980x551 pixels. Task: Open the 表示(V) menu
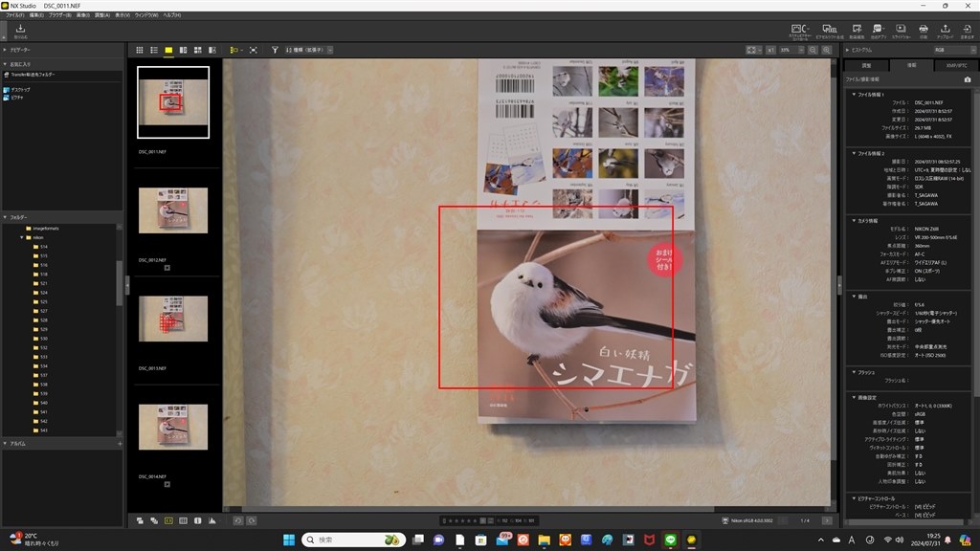[x=122, y=15]
